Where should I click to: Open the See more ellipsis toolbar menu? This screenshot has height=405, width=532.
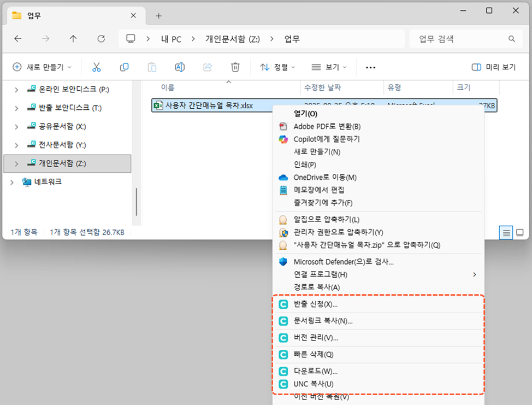coord(370,67)
